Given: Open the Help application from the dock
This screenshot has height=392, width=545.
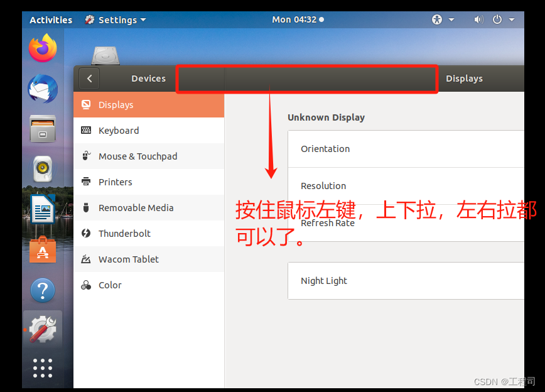Looking at the screenshot, I should point(42,290).
